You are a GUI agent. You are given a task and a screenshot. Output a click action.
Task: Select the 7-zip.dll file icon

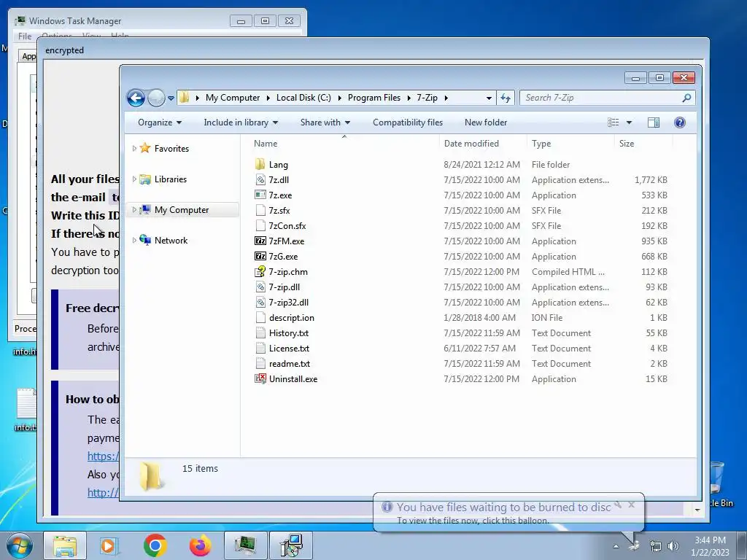pos(260,287)
